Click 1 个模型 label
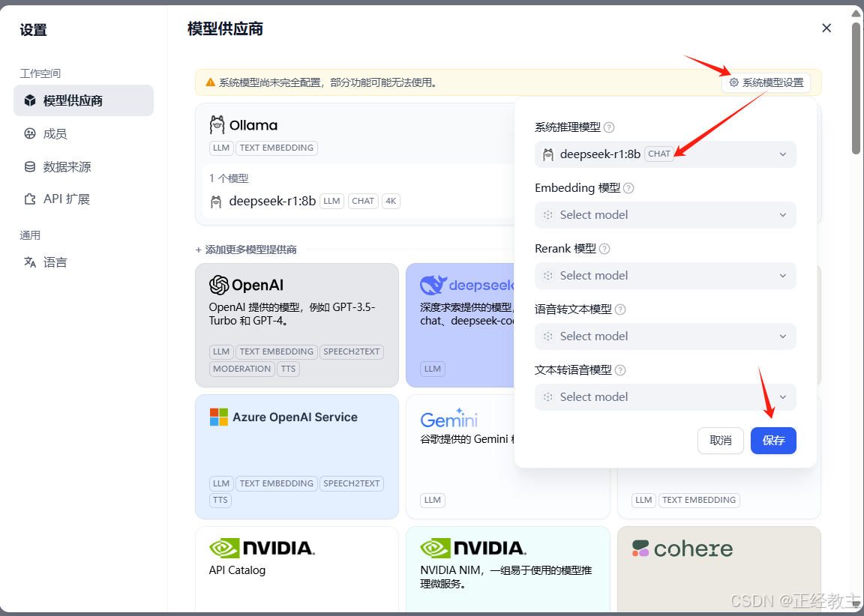The image size is (864, 616). [x=229, y=178]
